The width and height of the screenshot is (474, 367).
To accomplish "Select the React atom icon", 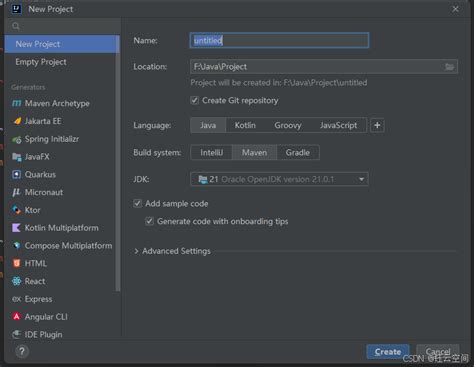I will pos(17,281).
